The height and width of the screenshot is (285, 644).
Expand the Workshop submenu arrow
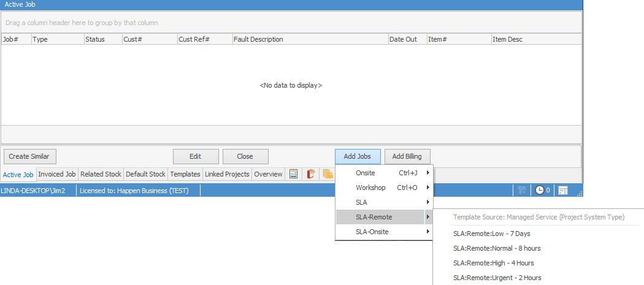point(428,188)
